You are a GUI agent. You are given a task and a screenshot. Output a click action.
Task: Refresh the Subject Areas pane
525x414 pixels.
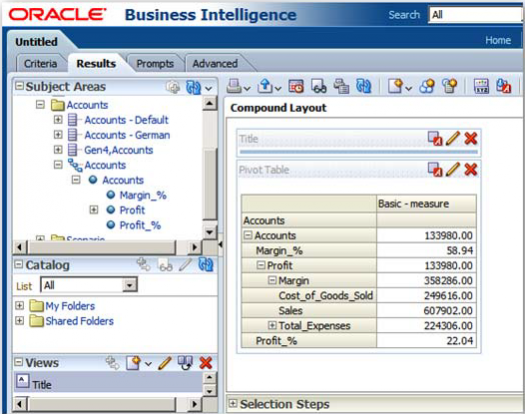193,87
